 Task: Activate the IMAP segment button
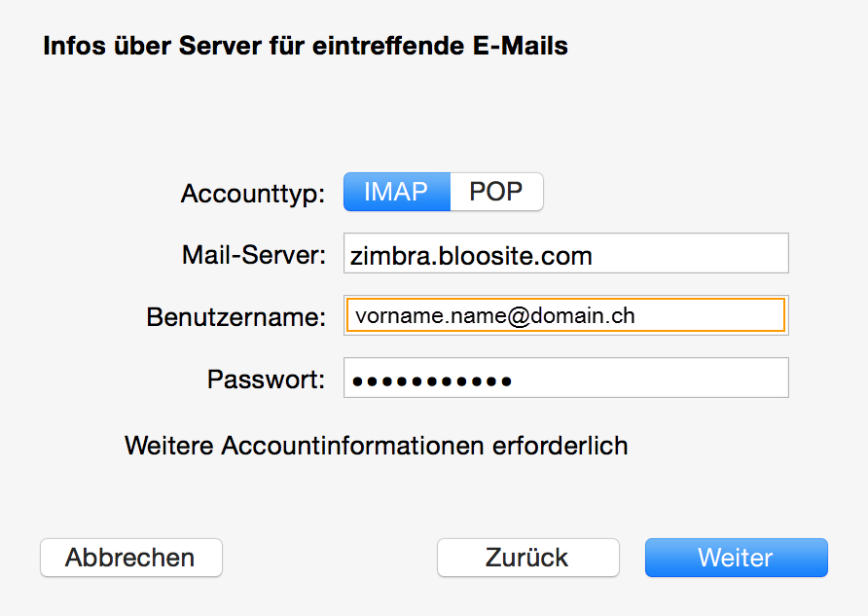pyautogui.click(x=396, y=192)
